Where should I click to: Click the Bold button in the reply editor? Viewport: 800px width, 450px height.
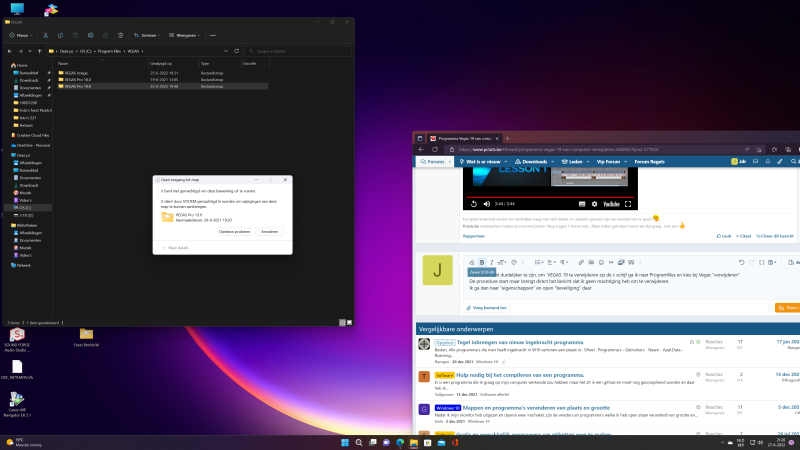pyautogui.click(x=482, y=262)
